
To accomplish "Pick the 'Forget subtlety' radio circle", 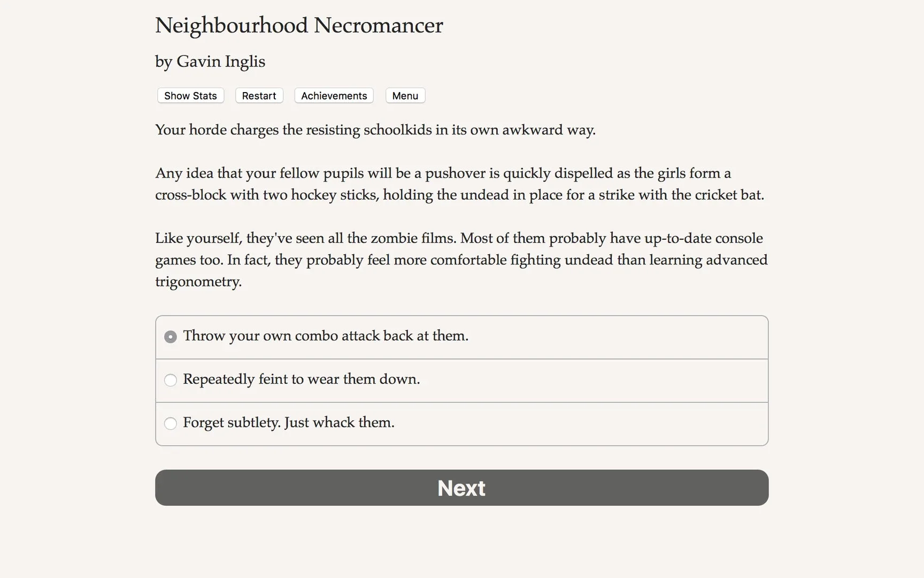I will click(x=171, y=423).
